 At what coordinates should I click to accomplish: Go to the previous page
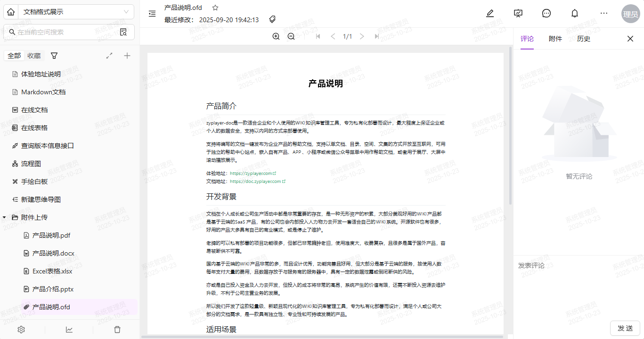click(x=333, y=36)
